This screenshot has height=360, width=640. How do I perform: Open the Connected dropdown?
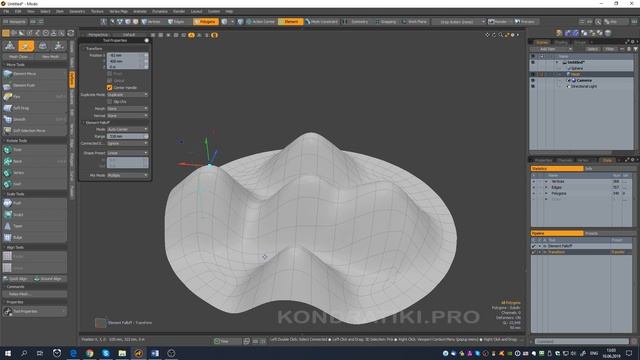tap(127, 144)
